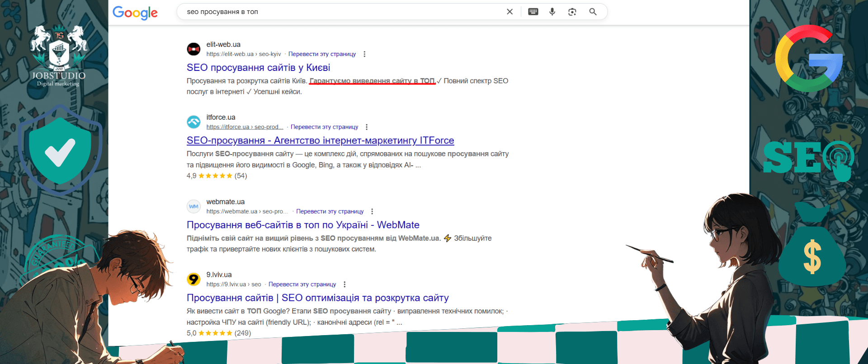Click the 4,9 star rating (54) of ITForce
This screenshot has height=364, width=868.
(x=217, y=176)
